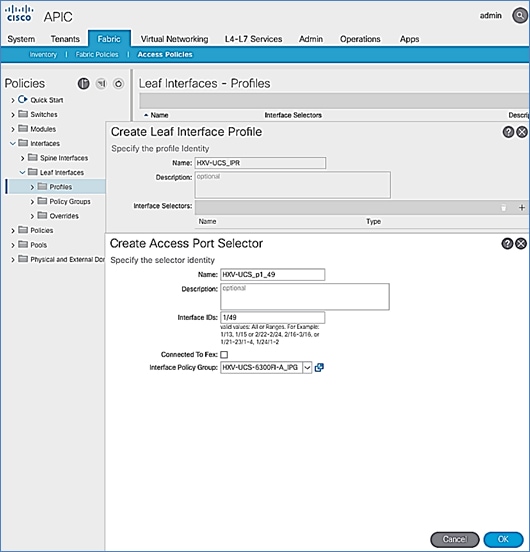Click the selector Name field HXV-UCS_p1_49

coord(272,275)
